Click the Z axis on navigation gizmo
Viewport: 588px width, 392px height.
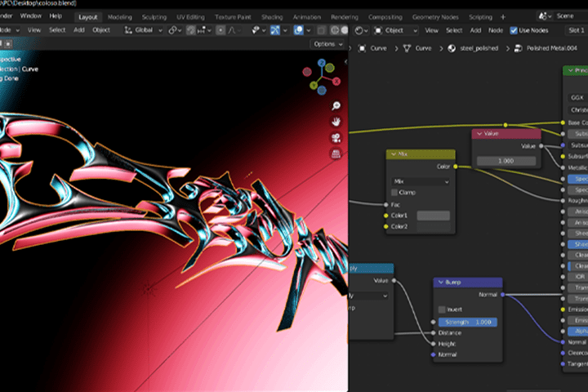[322, 63]
